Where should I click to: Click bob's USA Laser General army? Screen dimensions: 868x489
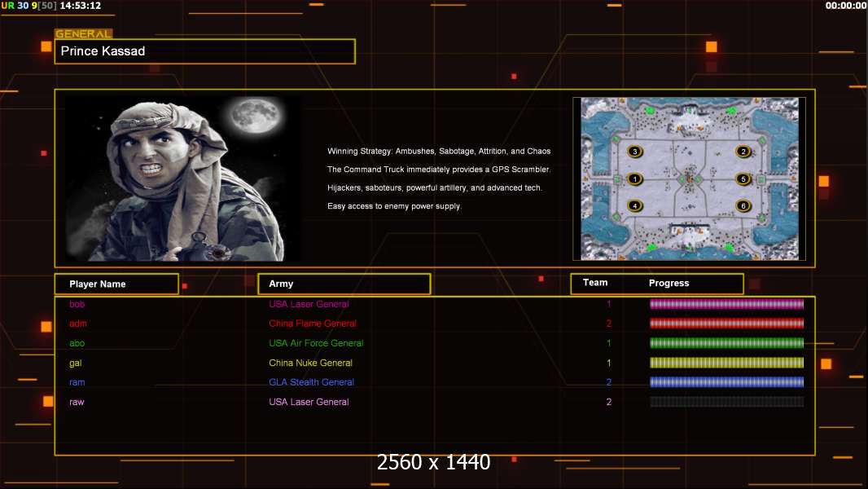pyautogui.click(x=309, y=304)
